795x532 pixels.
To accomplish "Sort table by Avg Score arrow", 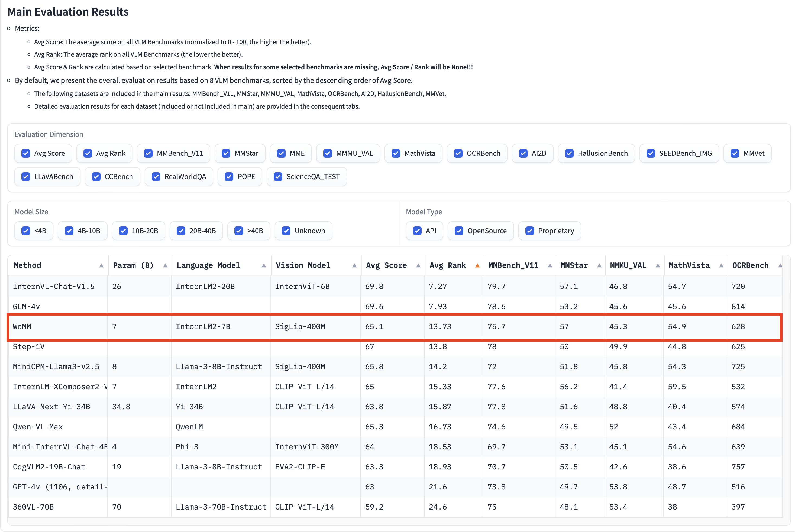I will coord(418,266).
